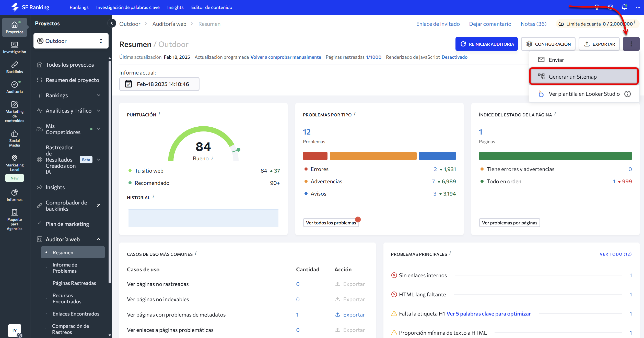Open Insights in the top navigation
The image size is (644, 338).
point(175,7)
